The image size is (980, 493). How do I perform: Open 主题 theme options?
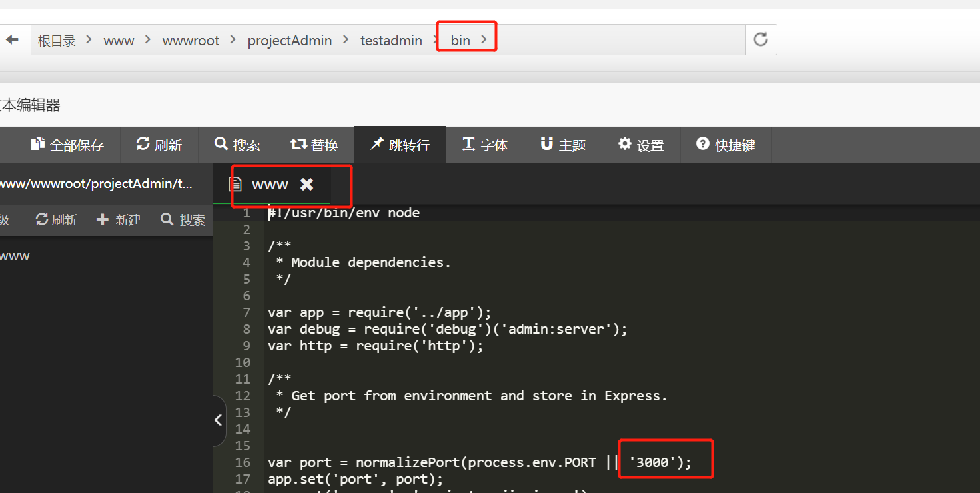[563, 145]
